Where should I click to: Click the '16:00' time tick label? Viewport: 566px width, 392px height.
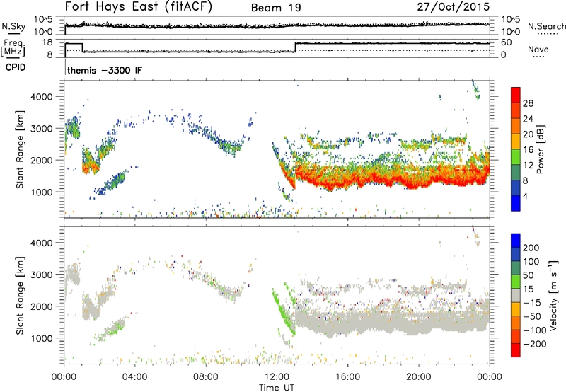tap(347, 377)
